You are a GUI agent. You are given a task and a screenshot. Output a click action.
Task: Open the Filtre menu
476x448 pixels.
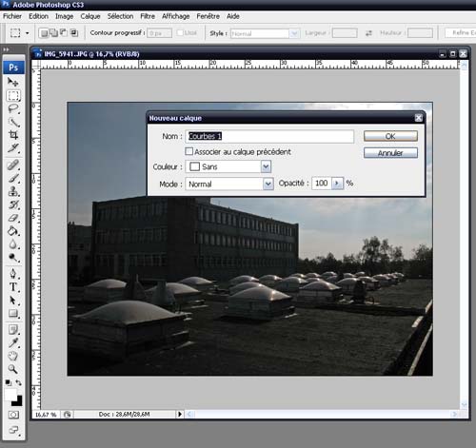coord(148,16)
